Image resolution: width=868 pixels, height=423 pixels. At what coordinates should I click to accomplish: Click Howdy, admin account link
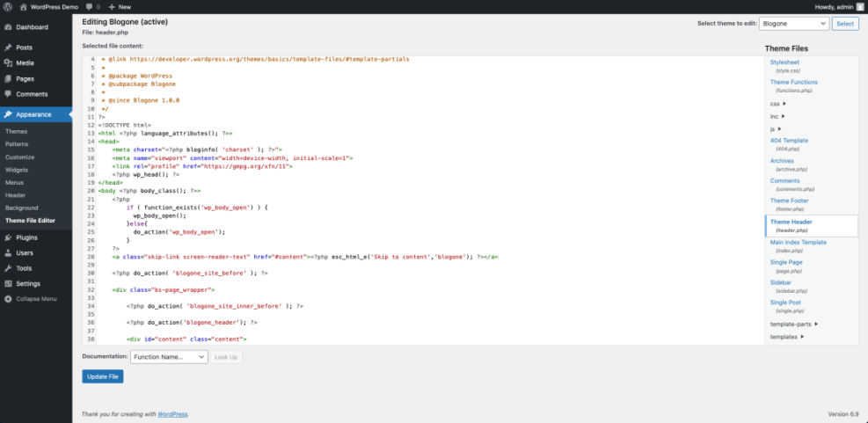(835, 7)
